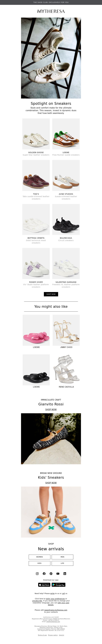Tap the App Store download badge
This screenshot has height=644, width=102.
(x=44, y=585)
